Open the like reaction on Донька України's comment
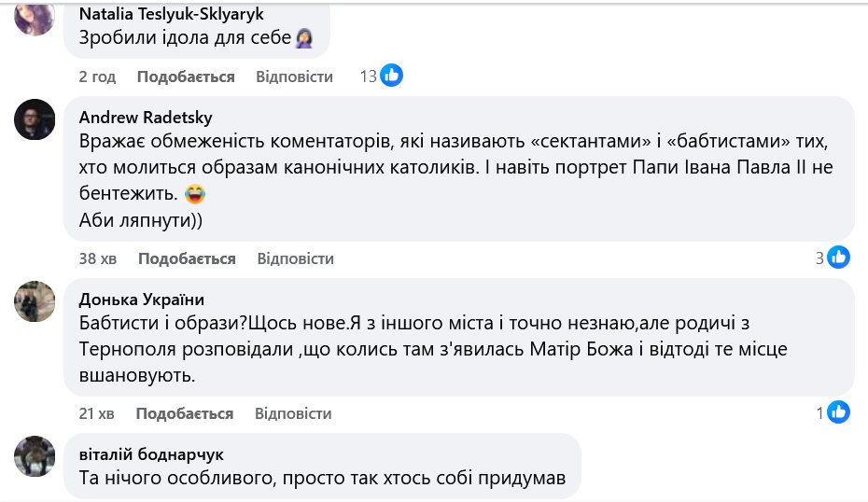 coord(838,411)
